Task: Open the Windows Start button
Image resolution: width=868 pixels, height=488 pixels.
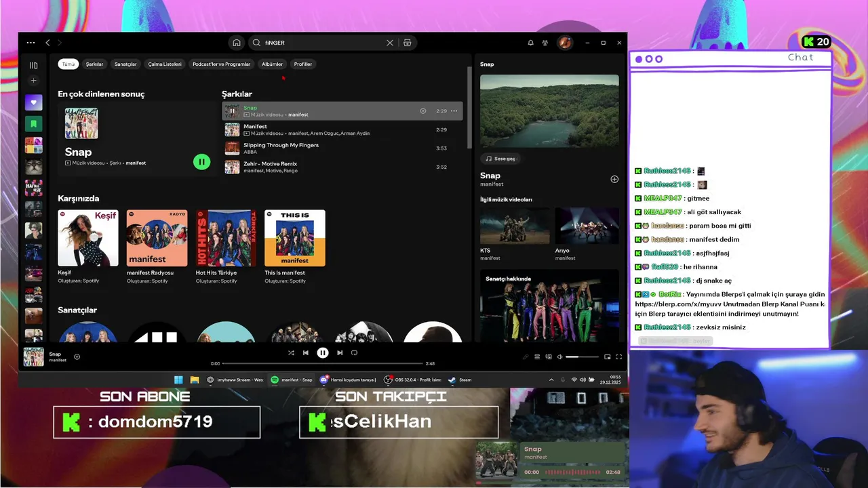Action: 178,380
